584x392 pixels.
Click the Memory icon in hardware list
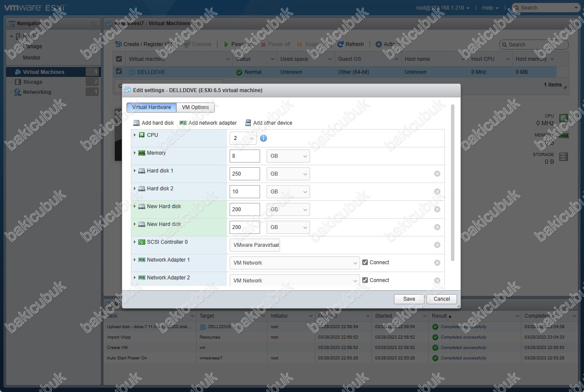pyautogui.click(x=142, y=153)
